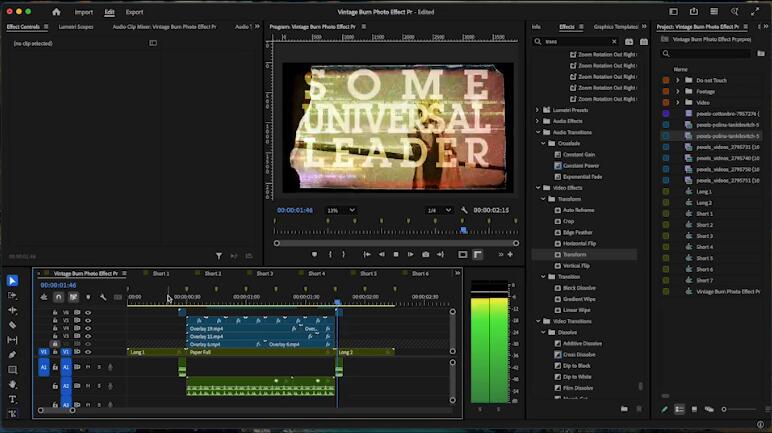Viewport: 772px width, 433px height.
Task: Collapse Audio Transitions folder
Action: coord(538,132)
